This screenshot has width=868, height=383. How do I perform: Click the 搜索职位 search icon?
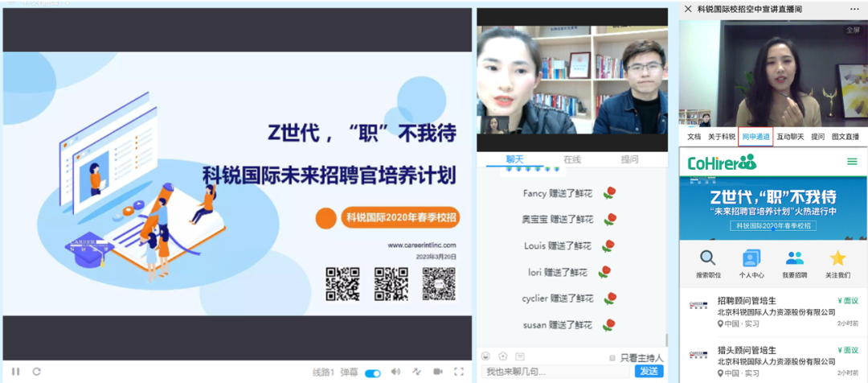[707, 258]
